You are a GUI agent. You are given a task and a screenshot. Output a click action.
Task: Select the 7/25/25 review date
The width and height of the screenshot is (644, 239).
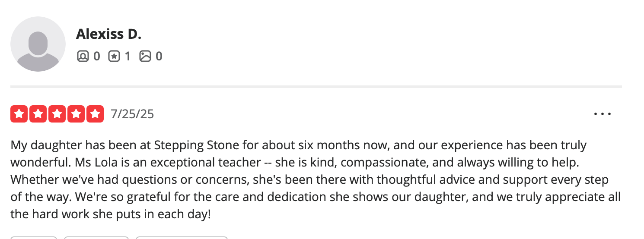(x=132, y=114)
